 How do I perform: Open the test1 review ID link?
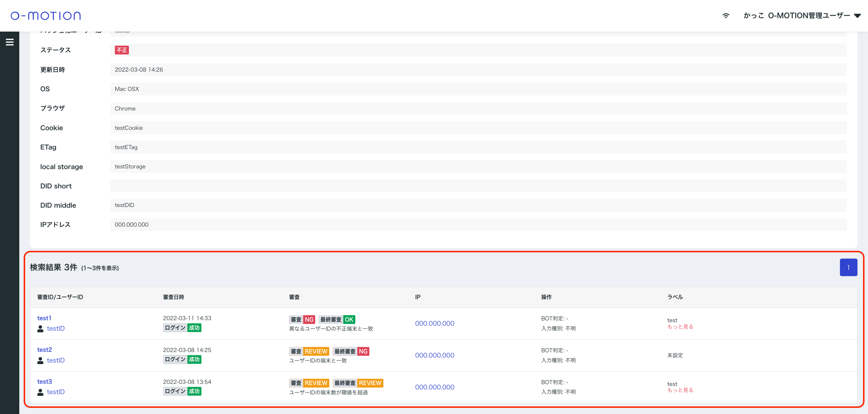point(44,318)
